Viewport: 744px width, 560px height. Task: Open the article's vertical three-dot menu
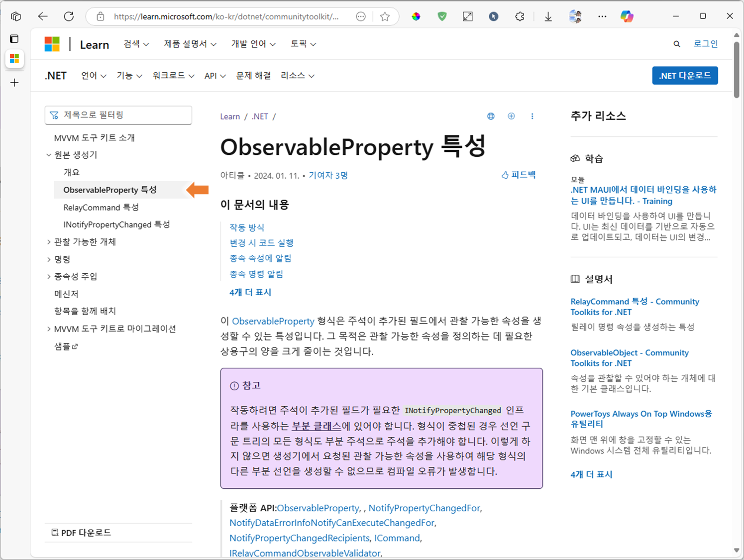pyautogui.click(x=532, y=116)
